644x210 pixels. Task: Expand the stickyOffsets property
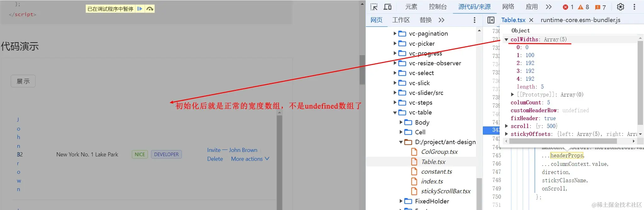[507, 134]
